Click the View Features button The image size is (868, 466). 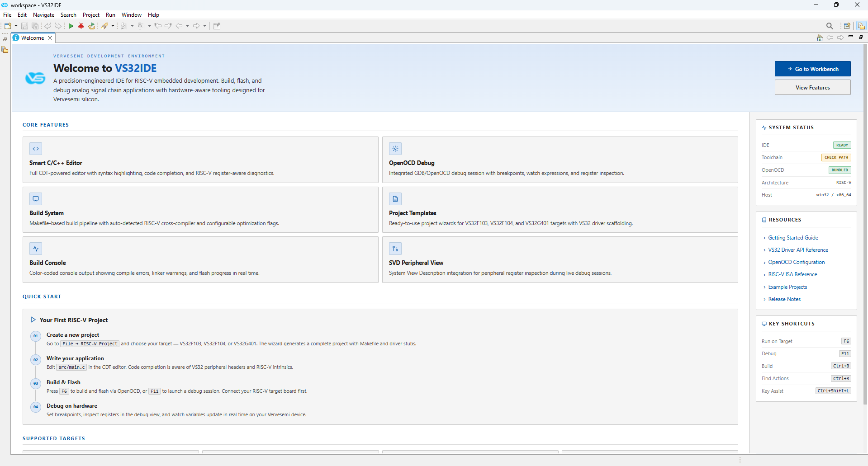[x=812, y=87]
